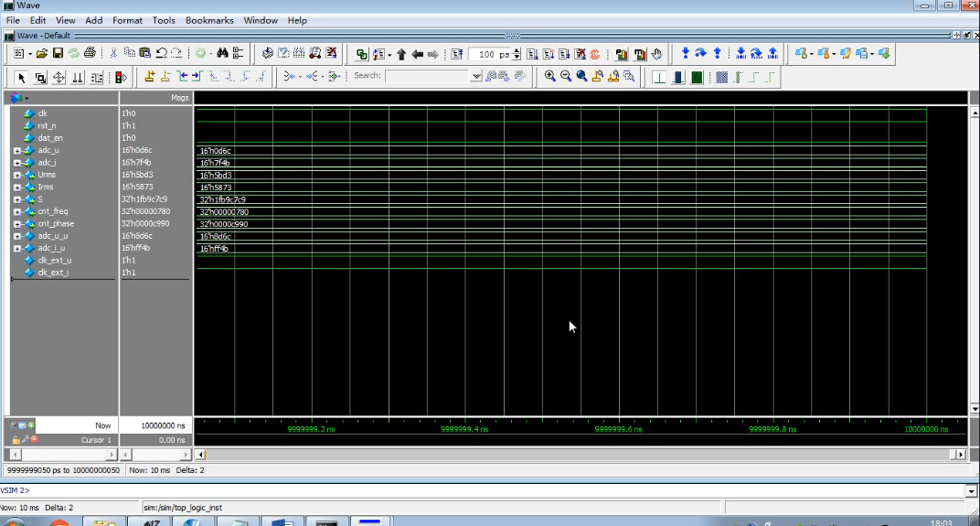980x526 pixels.
Task: Activate Two Cursor mode icon
Action: pos(78,78)
